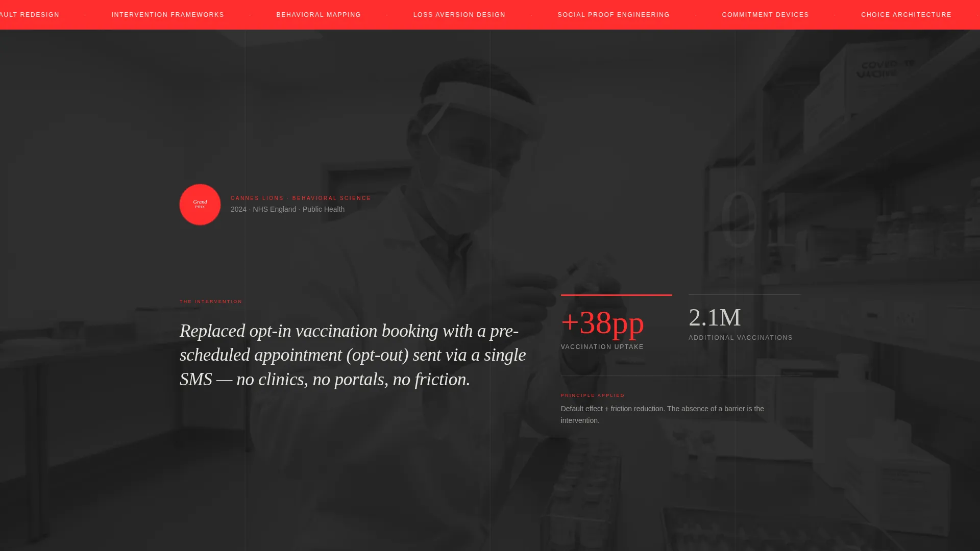The width and height of the screenshot is (980, 551).
Task: Click the 2024 · NHS England · Public Health line
Action: (x=287, y=209)
